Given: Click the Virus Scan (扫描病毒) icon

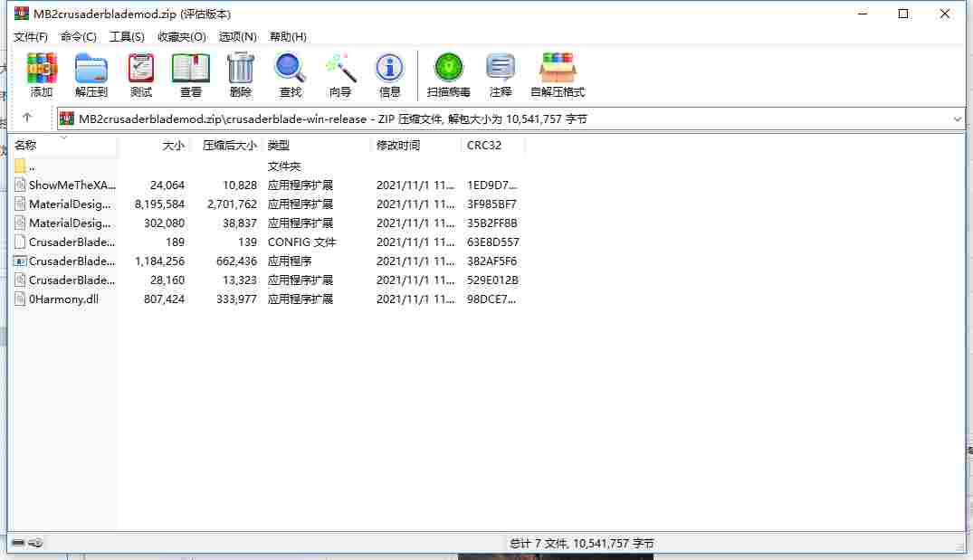Looking at the screenshot, I should pos(449,68).
